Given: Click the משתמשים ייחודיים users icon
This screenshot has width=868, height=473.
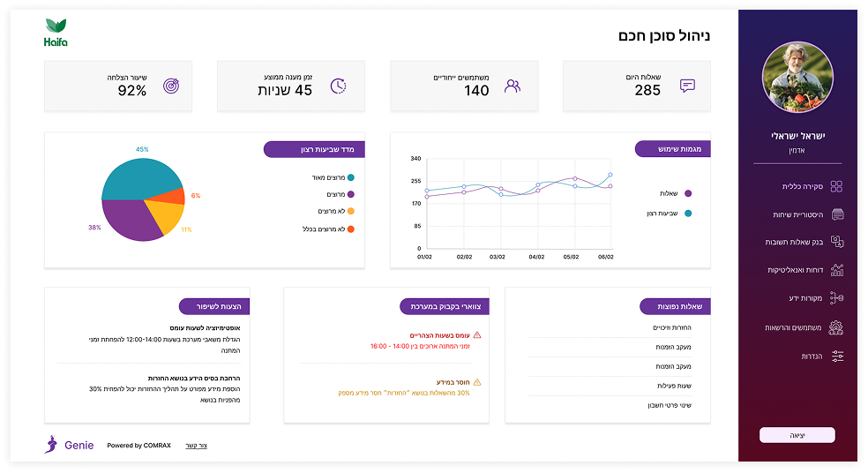Looking at the screenshot, I should pyautogui.click(x=513, y=86).
